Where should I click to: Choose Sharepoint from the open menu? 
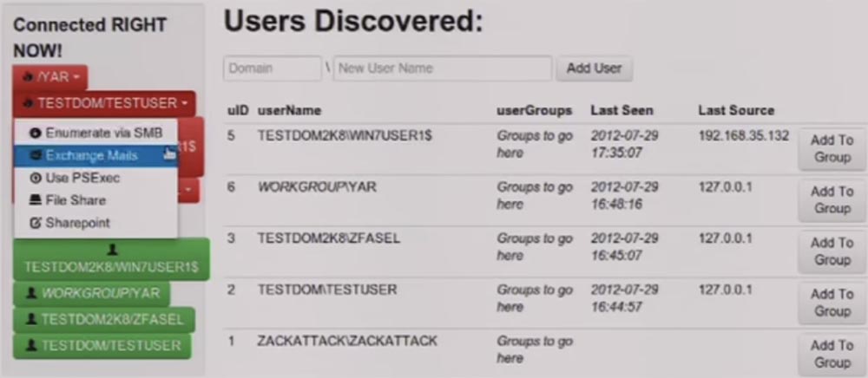coord(77,223)
